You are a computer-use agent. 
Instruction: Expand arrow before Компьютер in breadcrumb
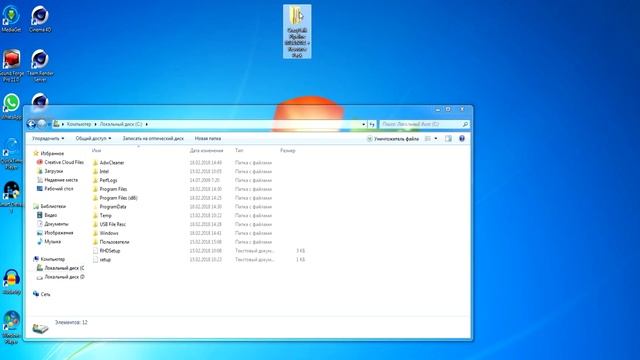pyautogui.click(x=62, y=124)
